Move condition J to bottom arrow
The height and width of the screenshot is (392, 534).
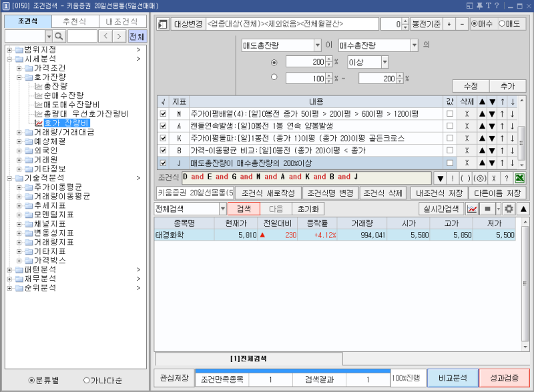[512, 163]
